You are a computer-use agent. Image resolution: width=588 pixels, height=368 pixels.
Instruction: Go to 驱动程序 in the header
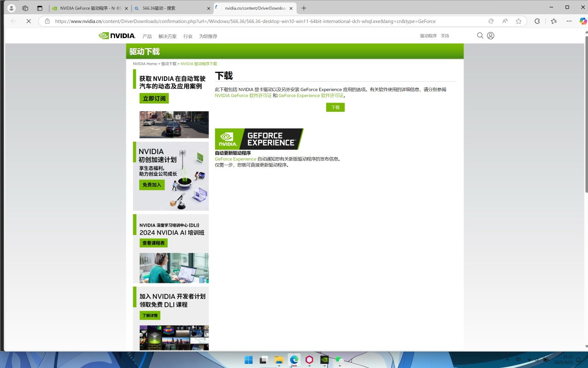428,36
